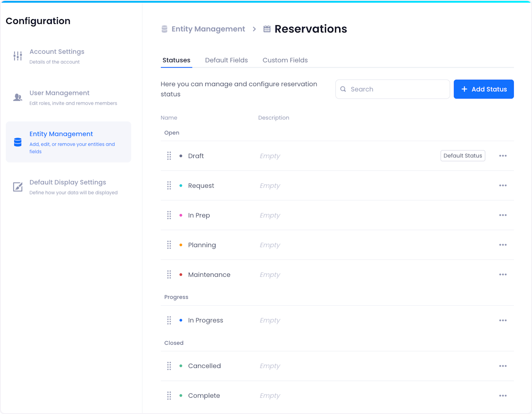
Task: Grab the drag handle for In Prep row
Action: pyautogui.click(x=169, y=215)
